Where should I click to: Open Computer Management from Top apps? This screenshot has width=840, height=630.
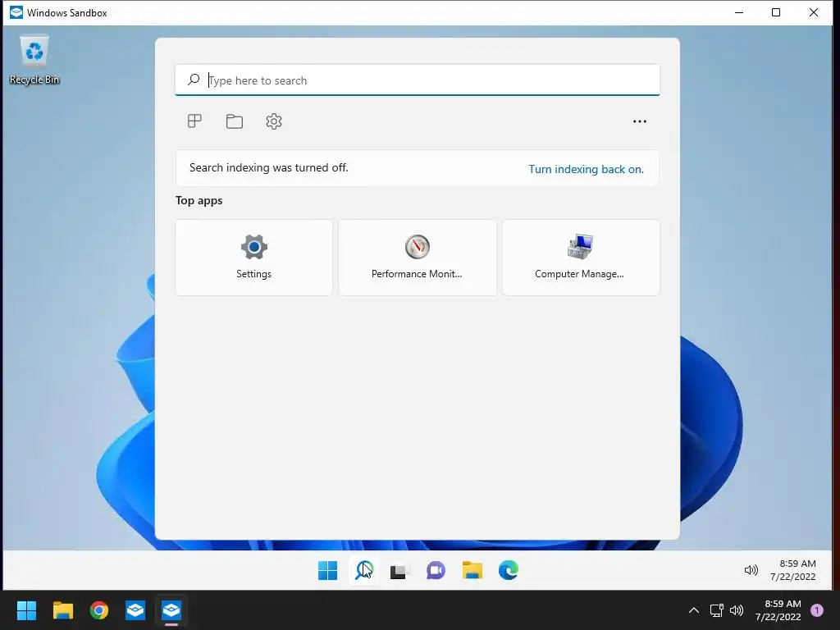[x=582, y=258]
